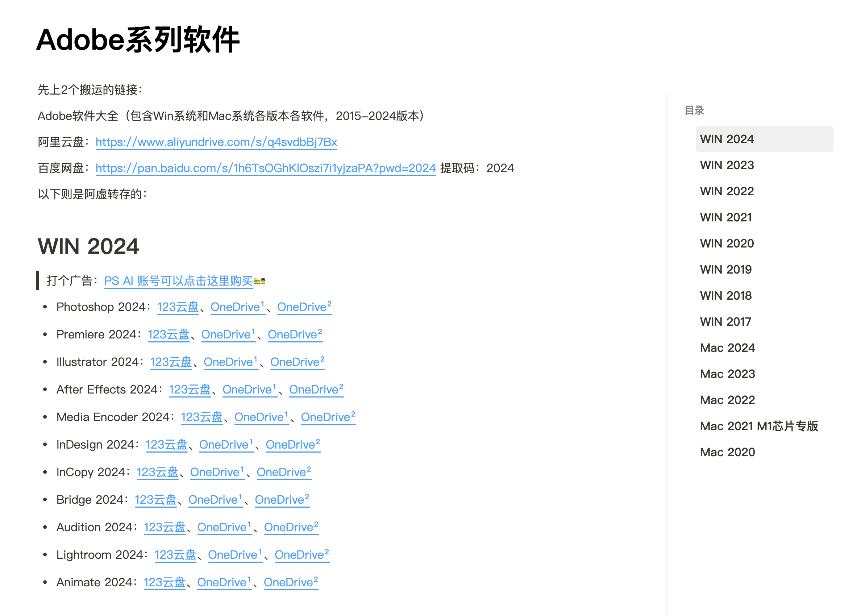Jump to Mac 2023 in the table of contents

click(x=728, y=374)
